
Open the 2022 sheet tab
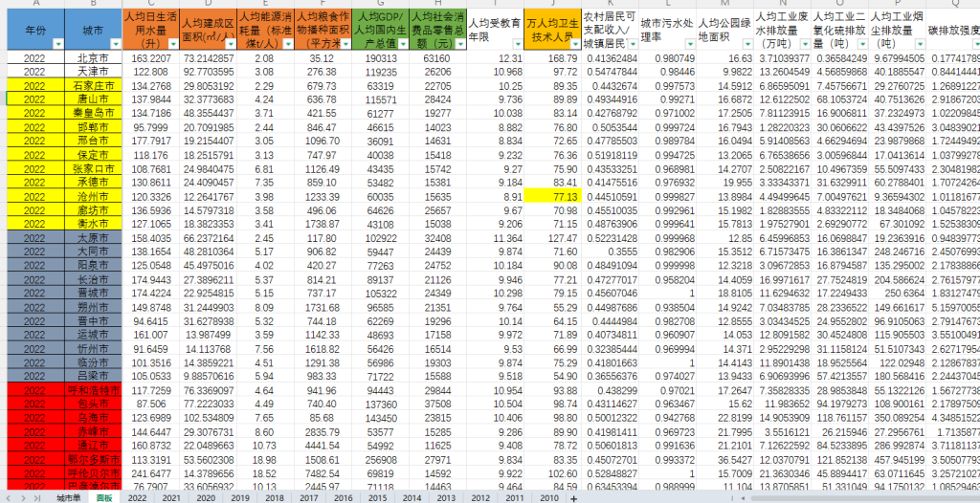pos(137,498)
